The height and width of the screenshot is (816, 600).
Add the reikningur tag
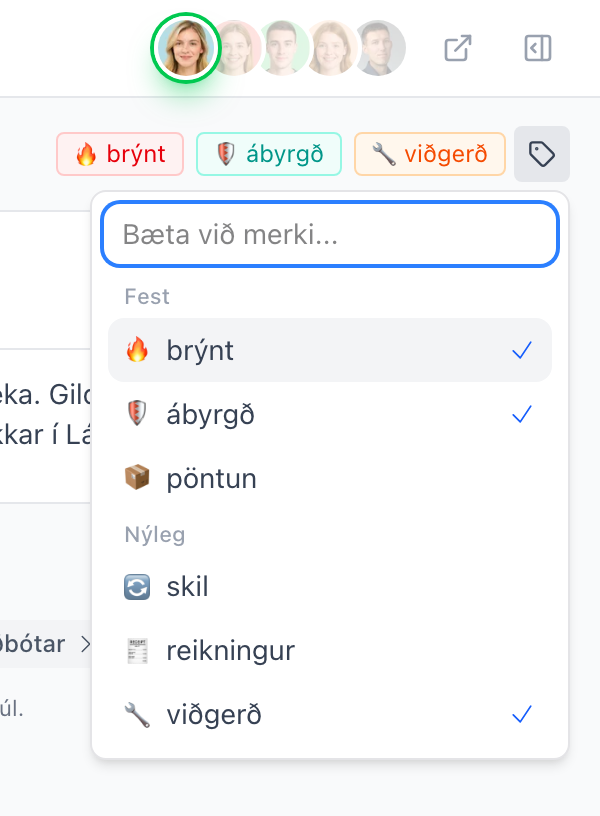(x=330, y=651)
